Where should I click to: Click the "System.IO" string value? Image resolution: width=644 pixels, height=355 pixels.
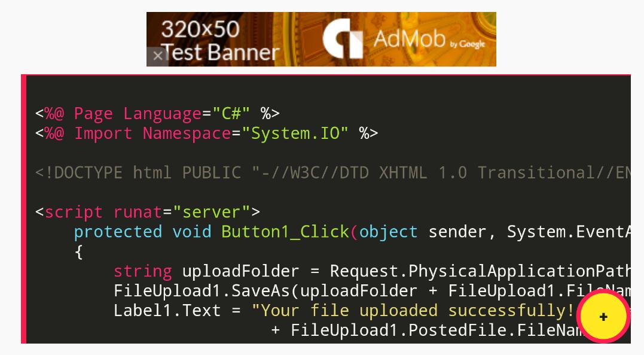point(295,133)
